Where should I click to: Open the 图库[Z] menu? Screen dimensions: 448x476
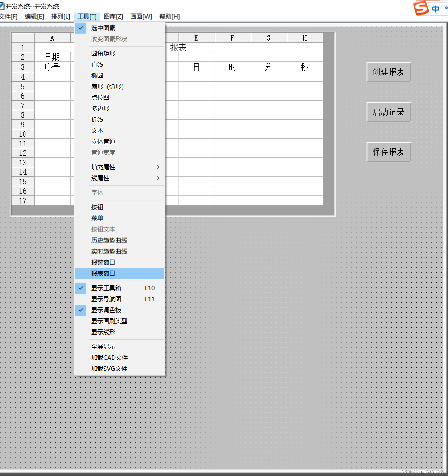(x=113, y=17)
